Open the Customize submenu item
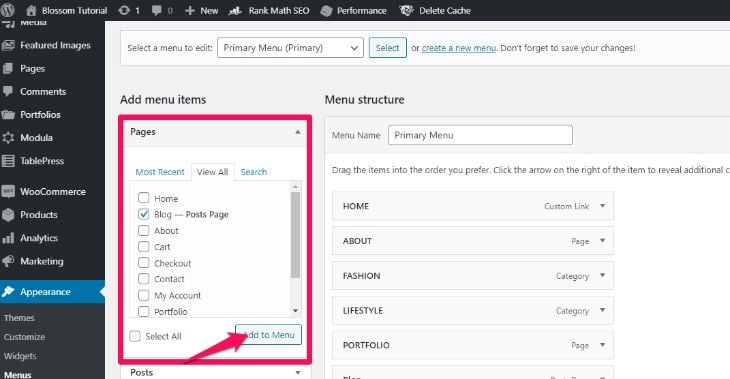730x379 pixels. coord(24,337)
